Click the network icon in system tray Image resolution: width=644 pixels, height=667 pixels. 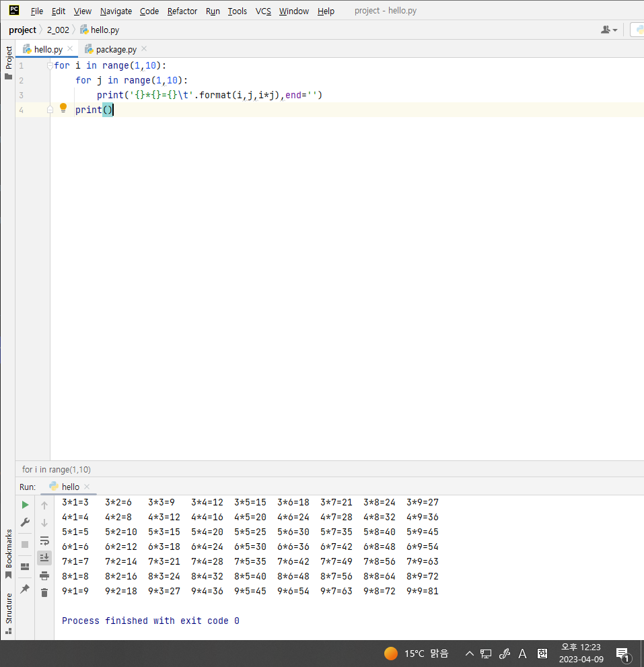(x=486, y=654)
